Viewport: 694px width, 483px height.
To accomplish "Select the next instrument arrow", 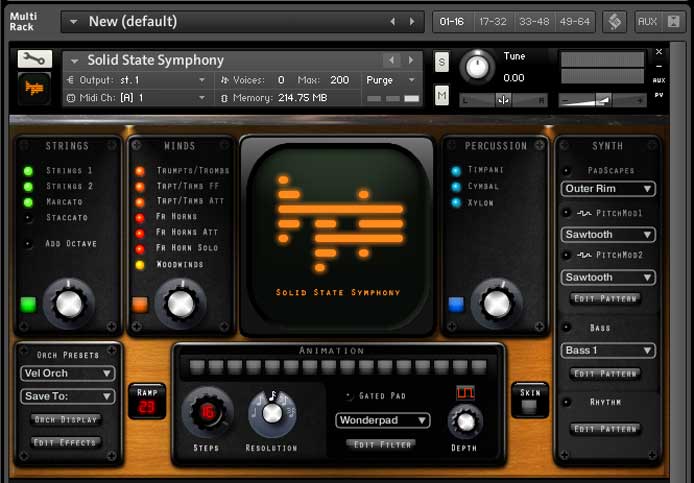I will point(411,60).
